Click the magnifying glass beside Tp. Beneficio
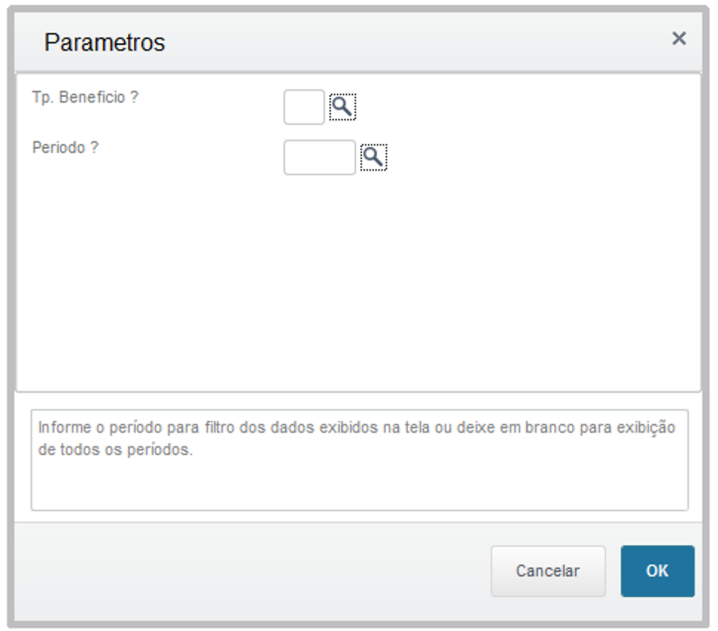Screen dimensions: 718x631 (342, 106)
